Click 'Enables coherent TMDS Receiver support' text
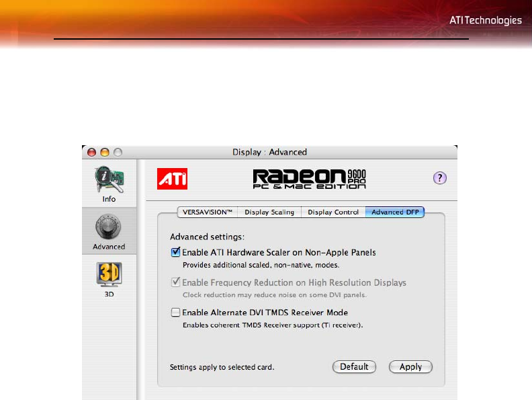Viewport: 532px width, 400px height. click(273, 325)
